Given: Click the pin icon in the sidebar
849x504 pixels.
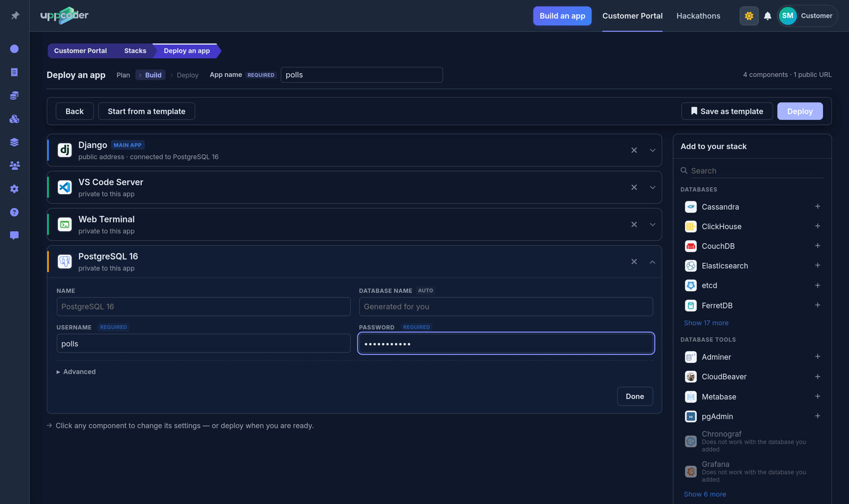Looking at the screenshot, I should pos(15,15).
